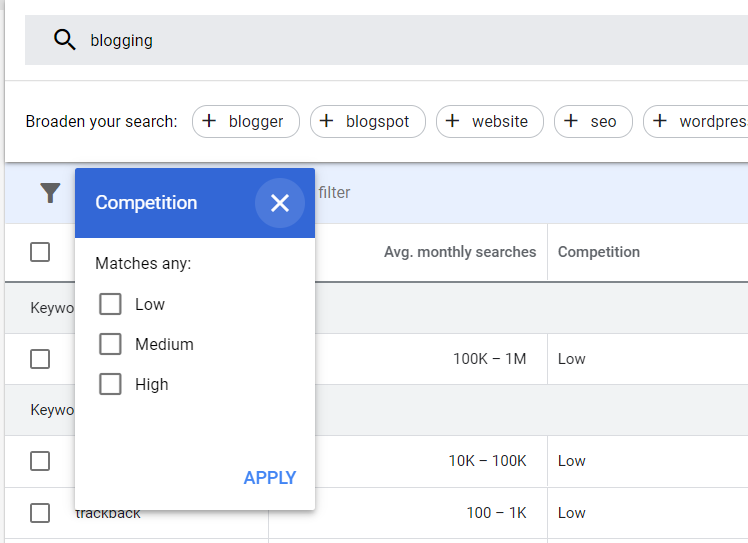Click the '100K – 1M' searches value
The height and width of the screenshot is (543, 748).
pos(489,359)
